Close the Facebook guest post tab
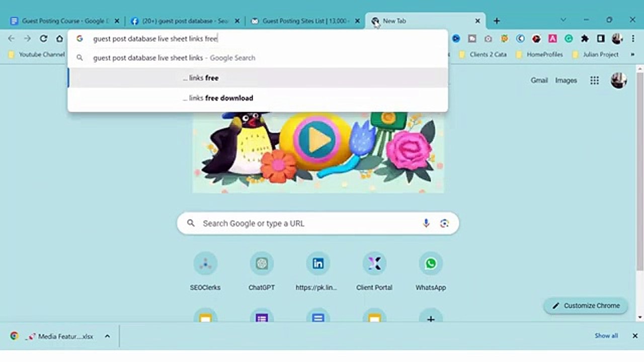The image size is (644, 362). [237, 21]
